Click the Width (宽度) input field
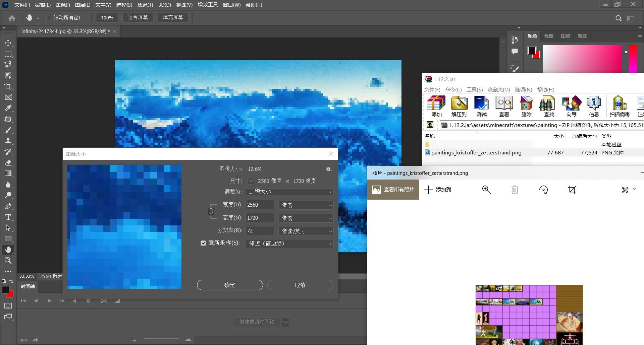The width and height of the screenshot is (644, 345). point(260,205)
